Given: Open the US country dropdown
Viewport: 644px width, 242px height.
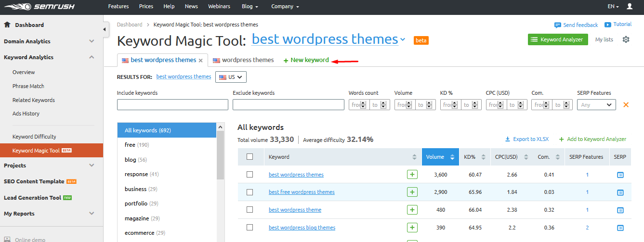Looking at the screenshot, I should point(231,77).
